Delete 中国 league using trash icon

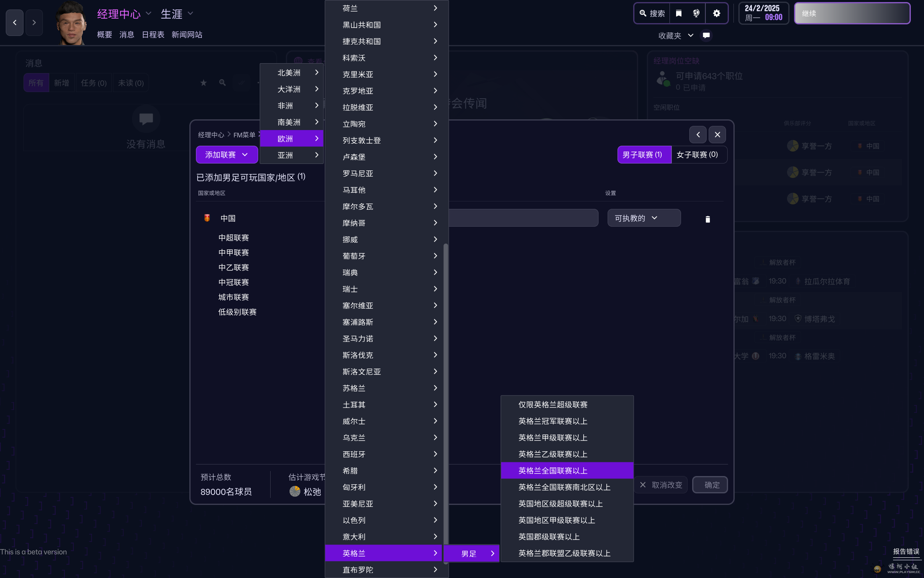(x=708, y=219)
